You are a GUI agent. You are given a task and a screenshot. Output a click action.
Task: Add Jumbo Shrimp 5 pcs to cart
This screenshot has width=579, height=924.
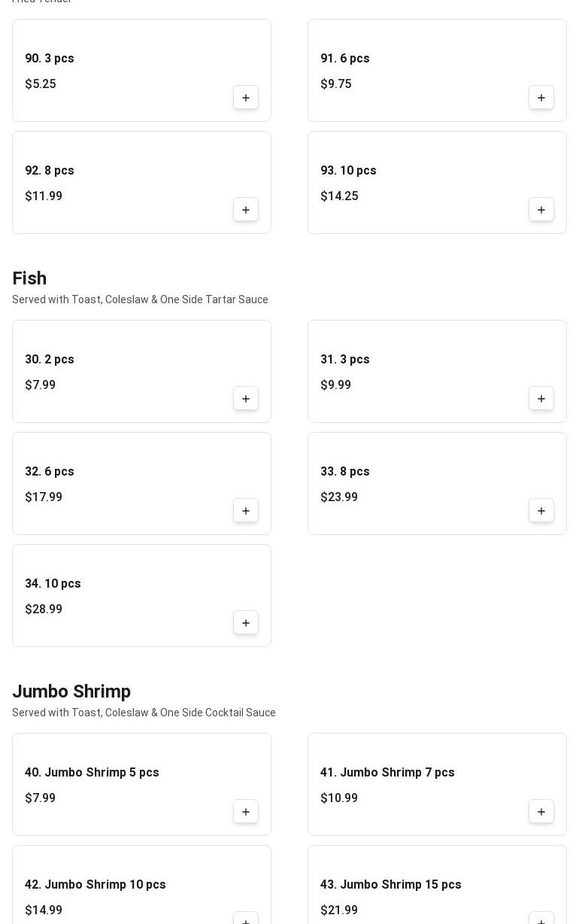point(246,812)
